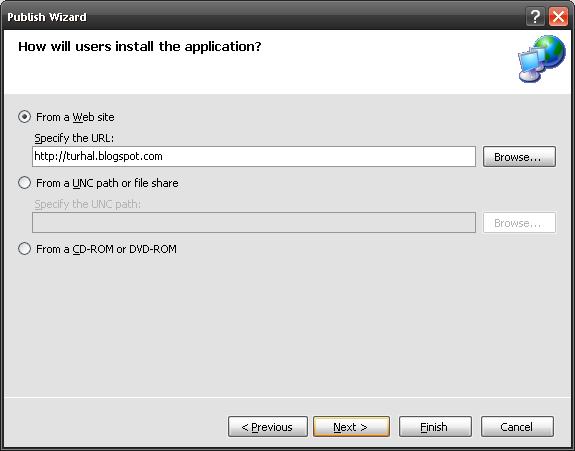Go back with the Previous button

pyautogui.click(x=268, y=427)
